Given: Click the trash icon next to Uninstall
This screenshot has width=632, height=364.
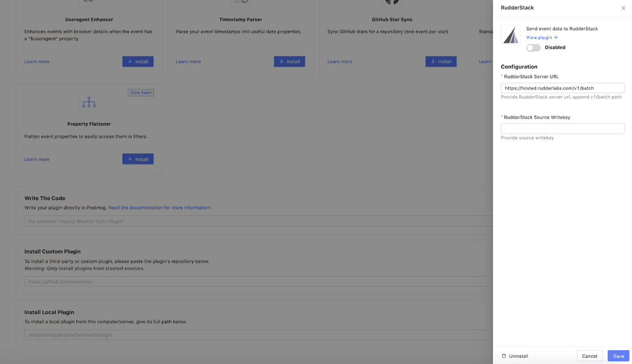Looking at the screenshot, I should 504,356.
